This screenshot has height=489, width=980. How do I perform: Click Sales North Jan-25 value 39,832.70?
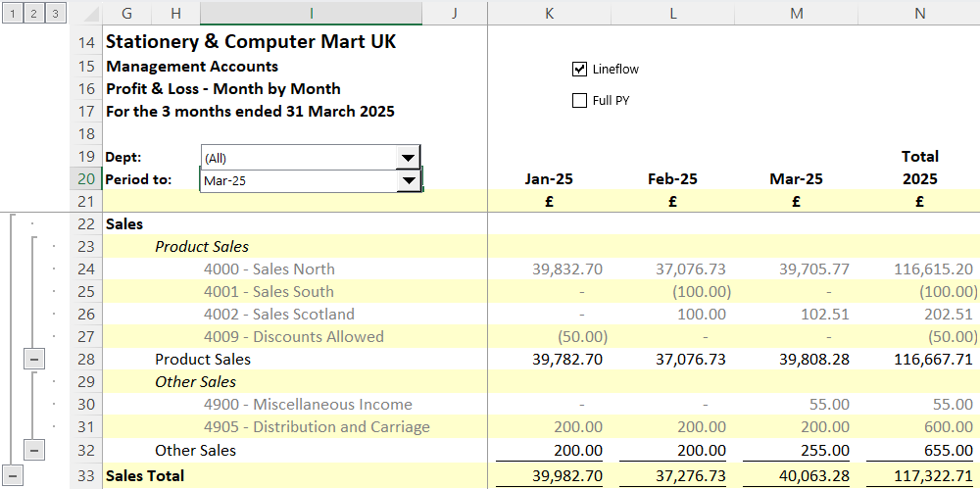pyautogui.click(x=567, y=269)
